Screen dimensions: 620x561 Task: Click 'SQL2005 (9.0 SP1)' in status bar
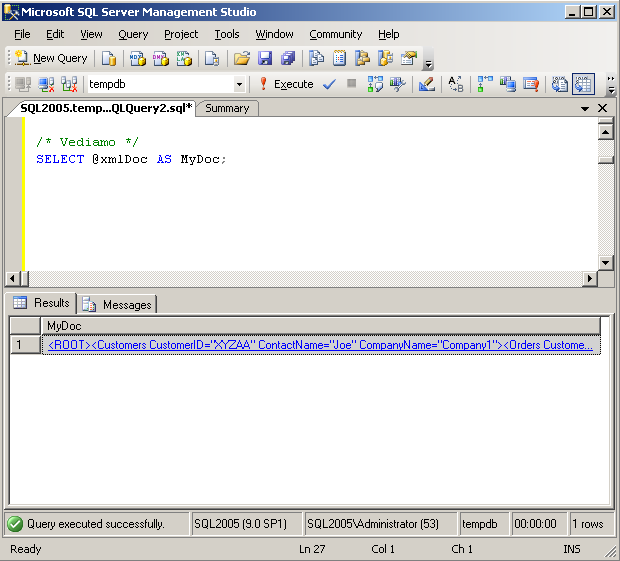click(240, 524)
